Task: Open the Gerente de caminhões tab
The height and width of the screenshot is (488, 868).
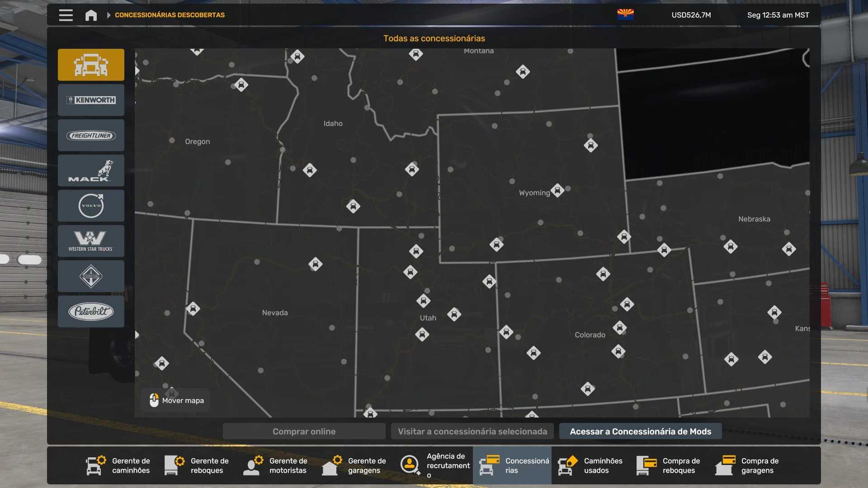Action: (x=119, y=465)
